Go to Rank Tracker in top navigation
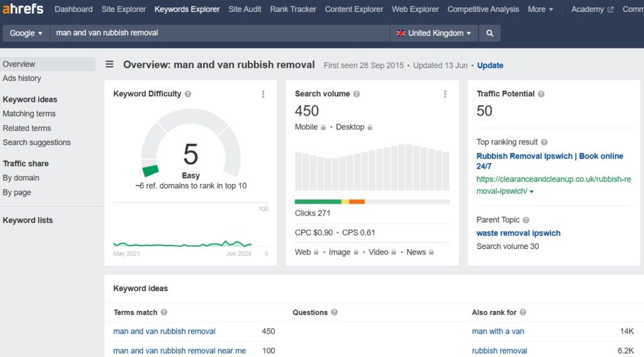The height and width of the screenshot is (357, 644). click(293, 9)
